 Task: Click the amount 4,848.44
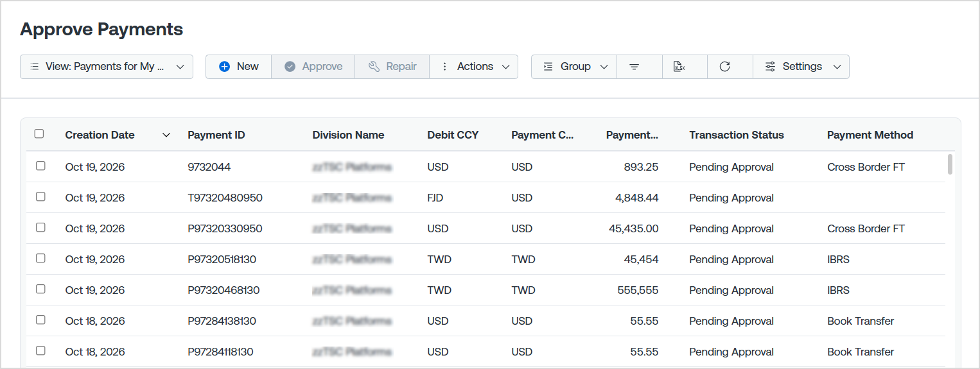point(637,198)
